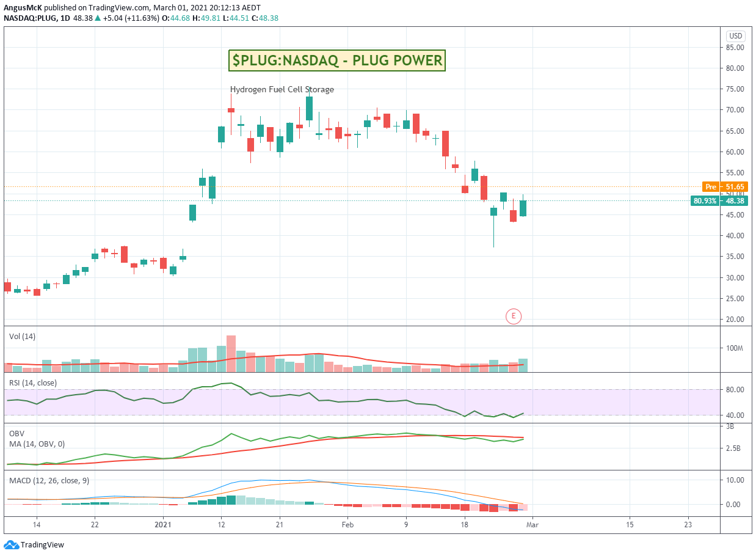Click the current price 48.38 label
The height and width of the screenshot is (556, 756).
tap(735, 200)
